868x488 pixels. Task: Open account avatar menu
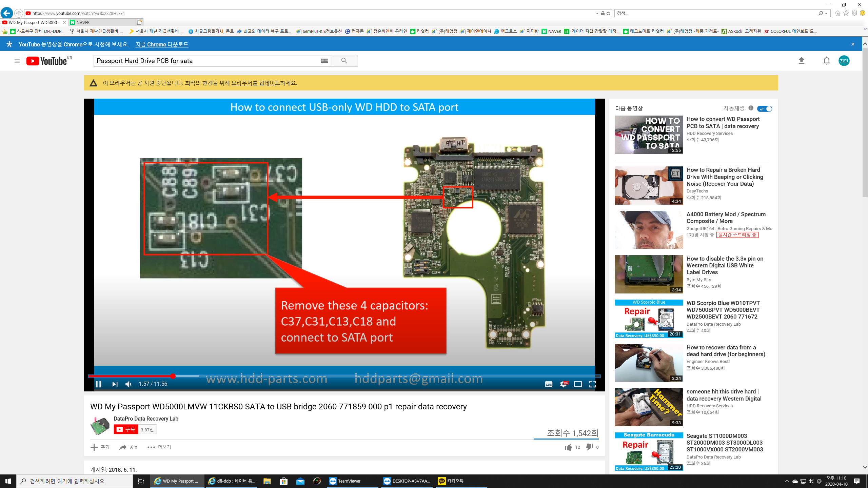click(x=844, y=61)
